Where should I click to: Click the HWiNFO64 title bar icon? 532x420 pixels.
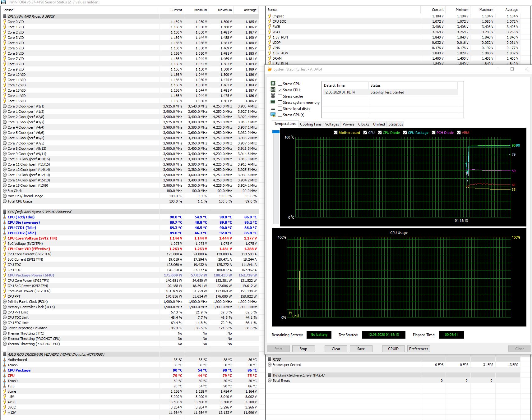click(x=3, y=2)
